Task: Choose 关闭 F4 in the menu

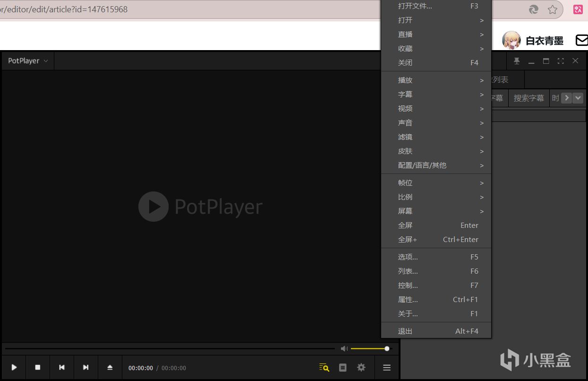Action: [x=436, y=63]
